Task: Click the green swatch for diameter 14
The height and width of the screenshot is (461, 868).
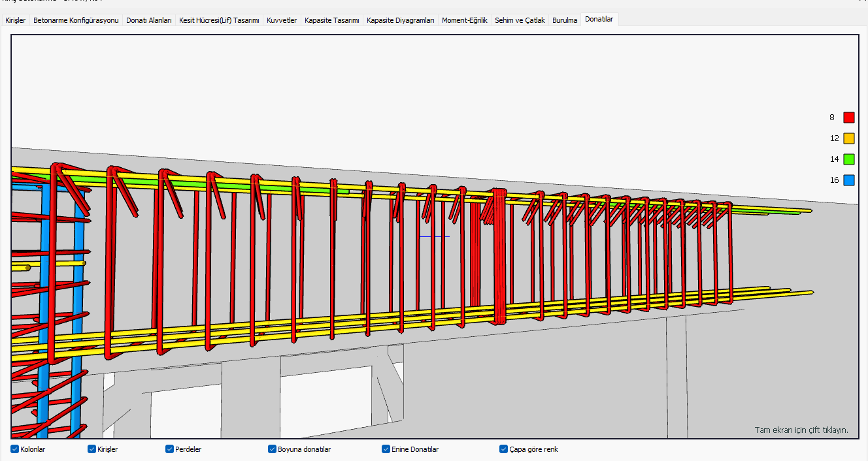Action: [x=849, y=159]
